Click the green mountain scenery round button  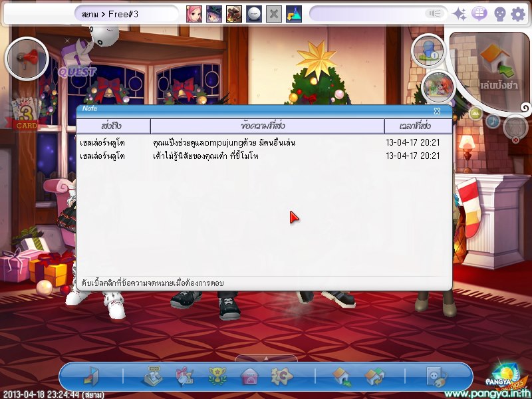[475, 114]
